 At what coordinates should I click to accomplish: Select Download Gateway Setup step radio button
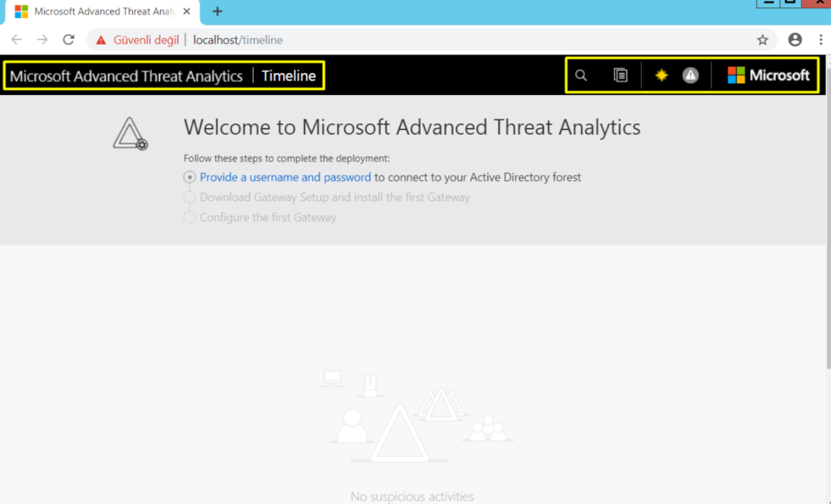tap(189, 197)
